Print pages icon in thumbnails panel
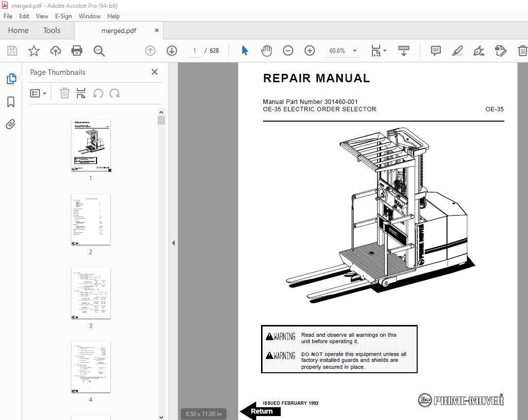This screenshot has width=528, height=420. pos(81,93)
